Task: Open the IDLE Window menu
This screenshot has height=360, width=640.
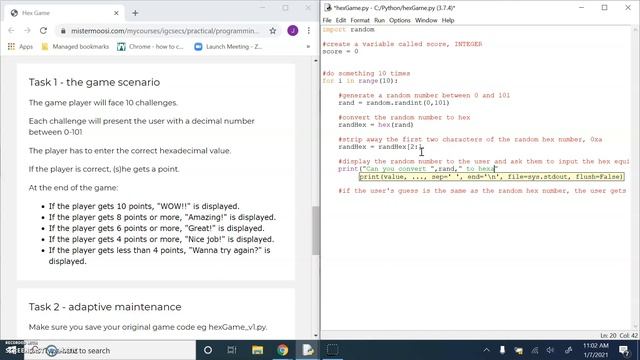Action: click(x=426, y=20)
